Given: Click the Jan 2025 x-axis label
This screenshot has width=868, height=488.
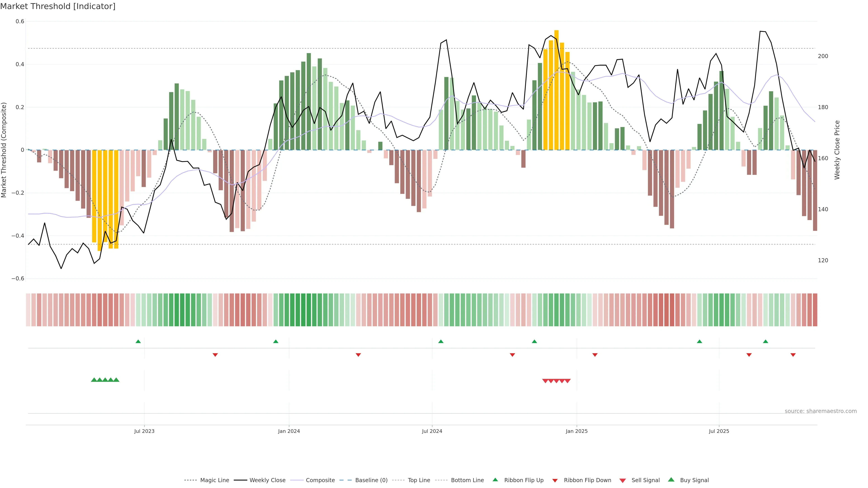Looking at the screenshot, I should (577, 431).
